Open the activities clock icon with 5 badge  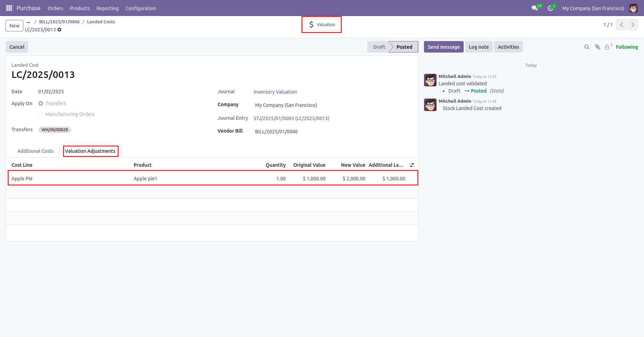(x=550, y=8)
